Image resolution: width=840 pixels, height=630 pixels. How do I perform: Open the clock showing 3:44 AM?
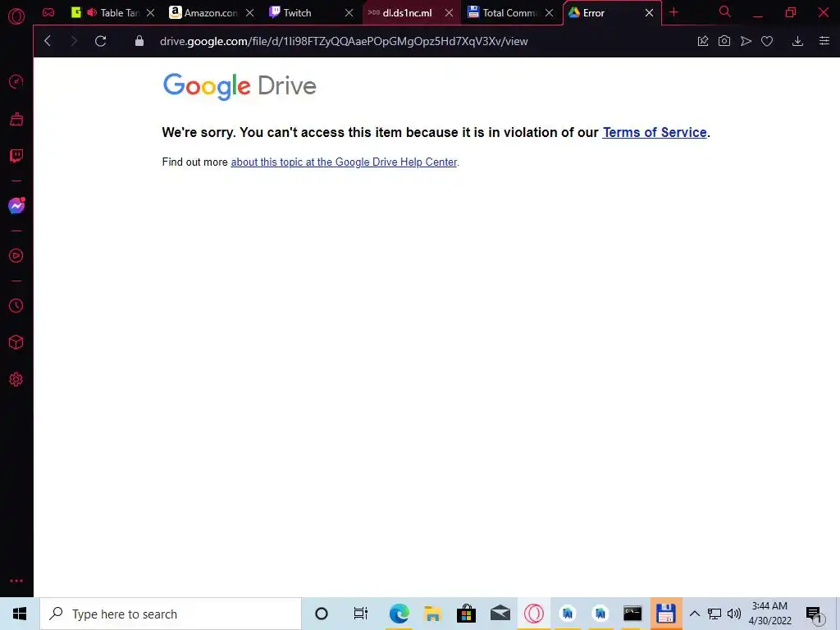(x=769, y=614)
